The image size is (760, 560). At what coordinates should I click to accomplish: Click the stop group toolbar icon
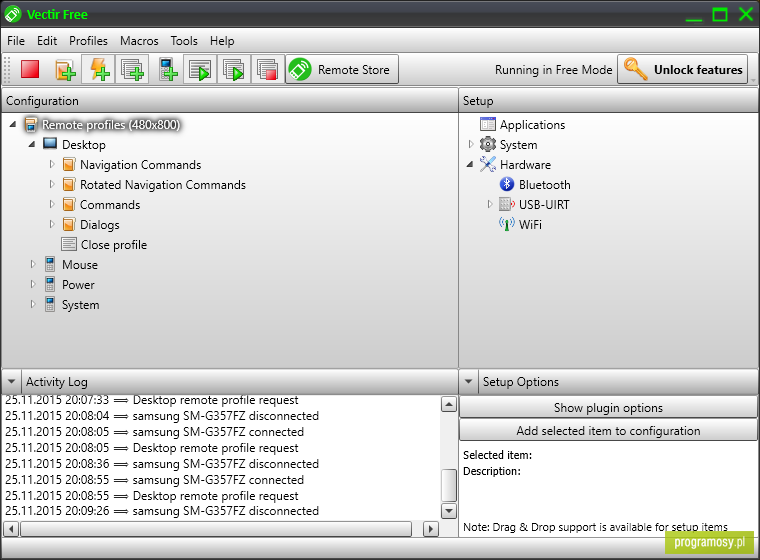point(268,70)
